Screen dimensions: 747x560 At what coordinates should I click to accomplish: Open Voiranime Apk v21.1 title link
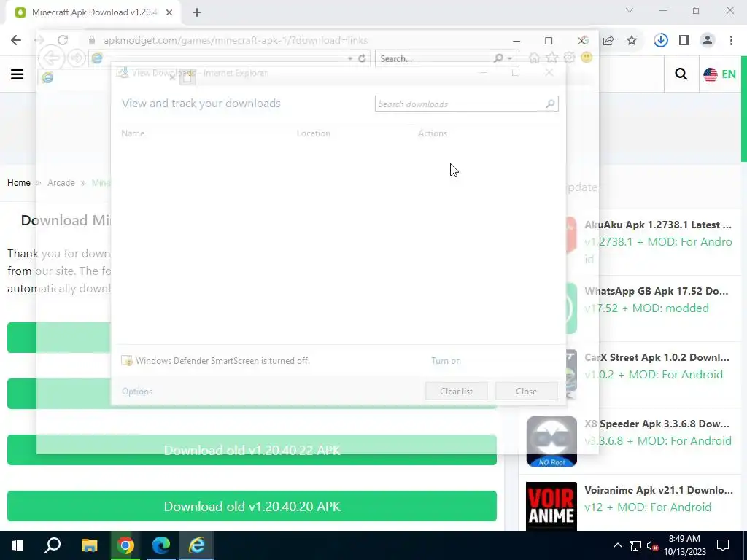point(659,490)
